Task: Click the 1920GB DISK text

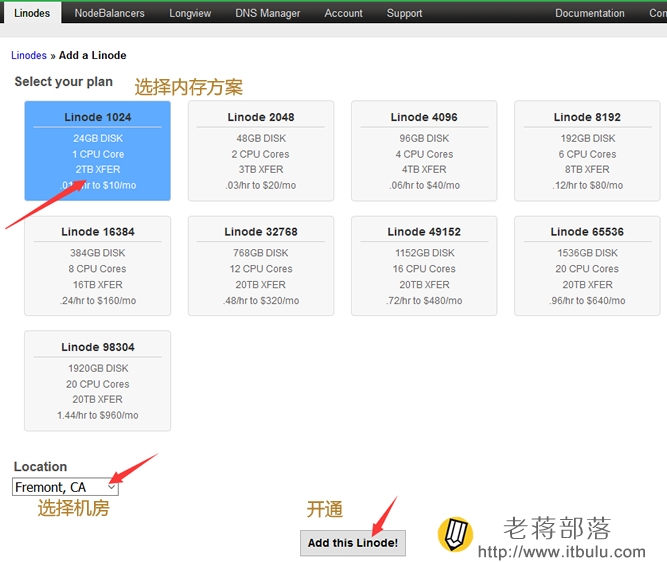Action: tap(98, 368)
